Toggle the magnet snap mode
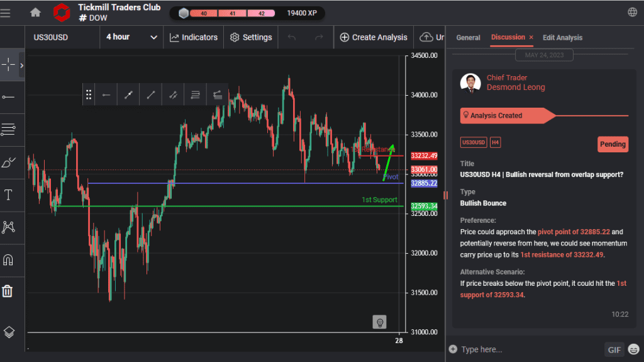Image resolution: width=644 pixels, height=362 pixels. 8,259
